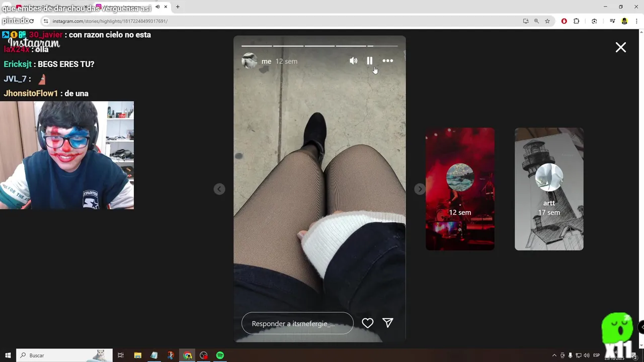644x362 pixels.
Task: Share the story with the paper plane icon
Action: click(387, 323)
